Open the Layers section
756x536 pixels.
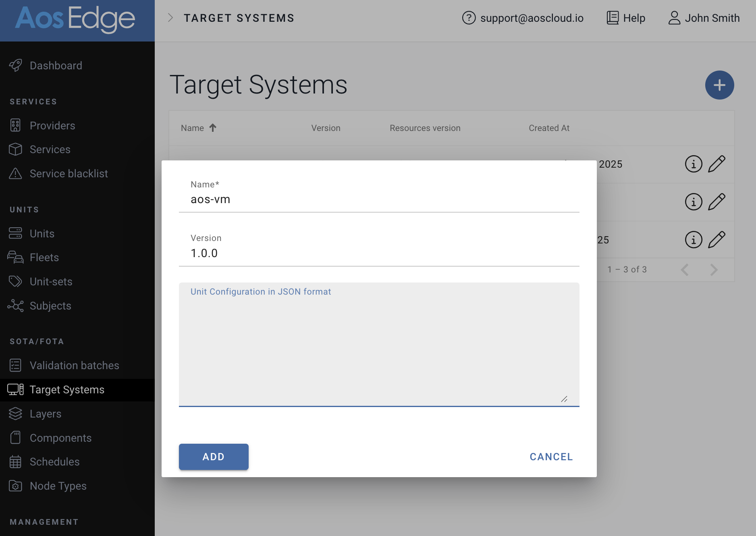45,414
